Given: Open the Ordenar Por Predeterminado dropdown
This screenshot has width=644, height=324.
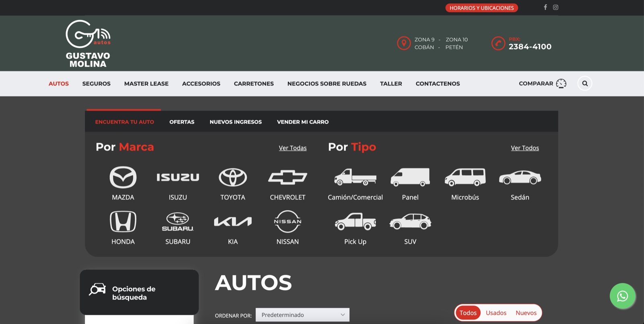Looking at the screenshot, I should [x=302, y=315].
